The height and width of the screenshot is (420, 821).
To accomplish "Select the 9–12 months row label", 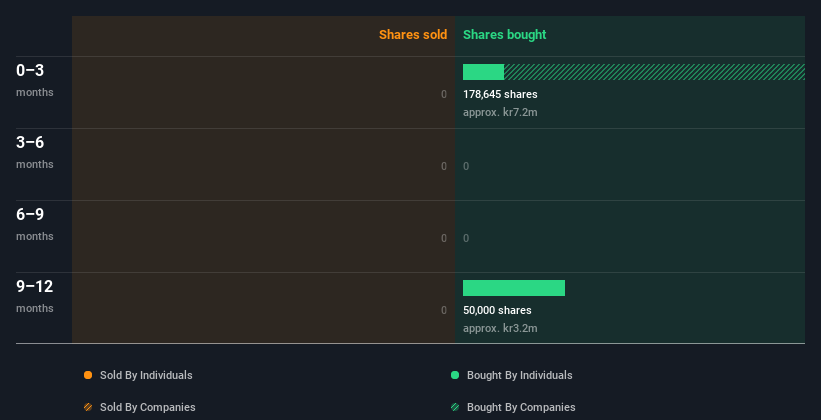I will [35, 296].
